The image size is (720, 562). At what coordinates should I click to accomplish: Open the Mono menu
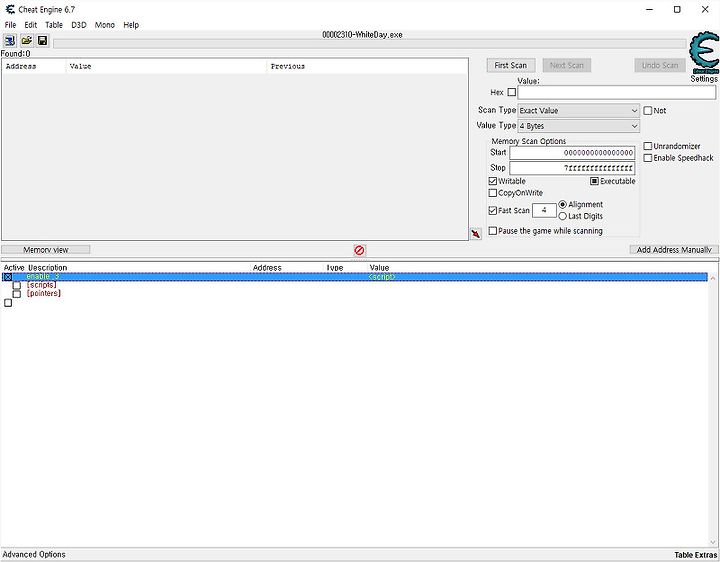tap(105, 25)
